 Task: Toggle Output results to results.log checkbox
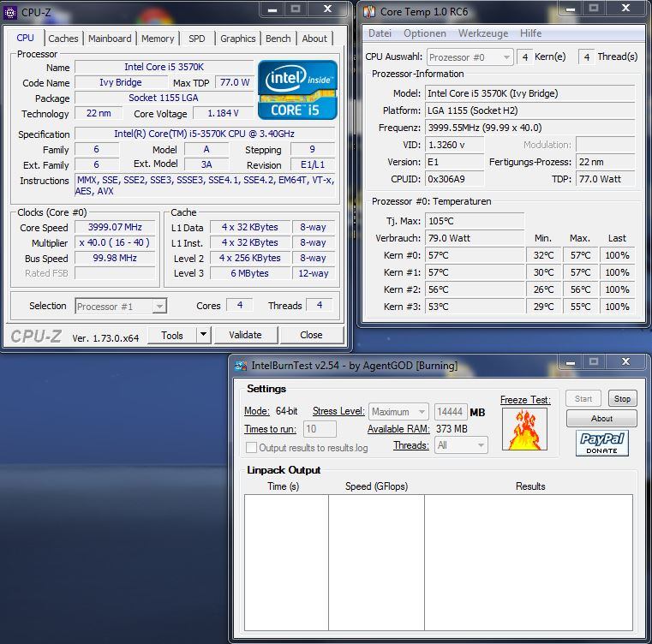pyautogui.click(x=251, y=448)
